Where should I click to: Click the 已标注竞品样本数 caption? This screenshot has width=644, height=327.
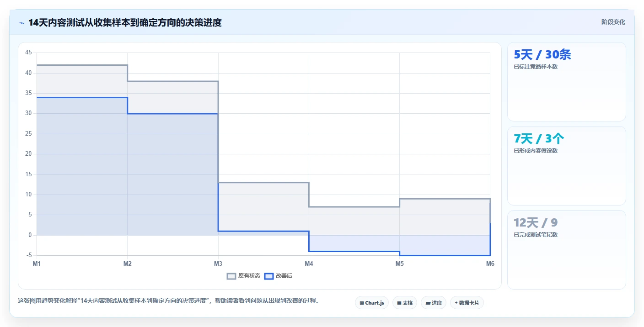pos(536,67)
